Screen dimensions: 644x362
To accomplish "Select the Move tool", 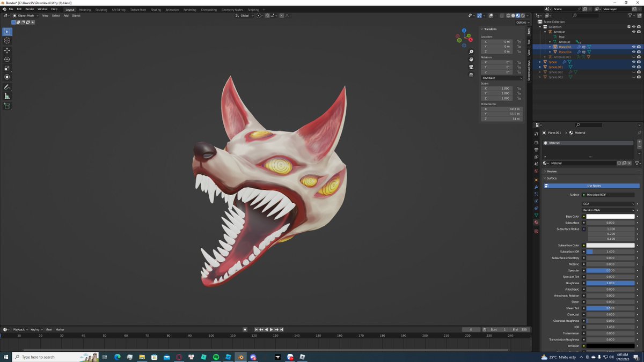I will coord(7,50).
